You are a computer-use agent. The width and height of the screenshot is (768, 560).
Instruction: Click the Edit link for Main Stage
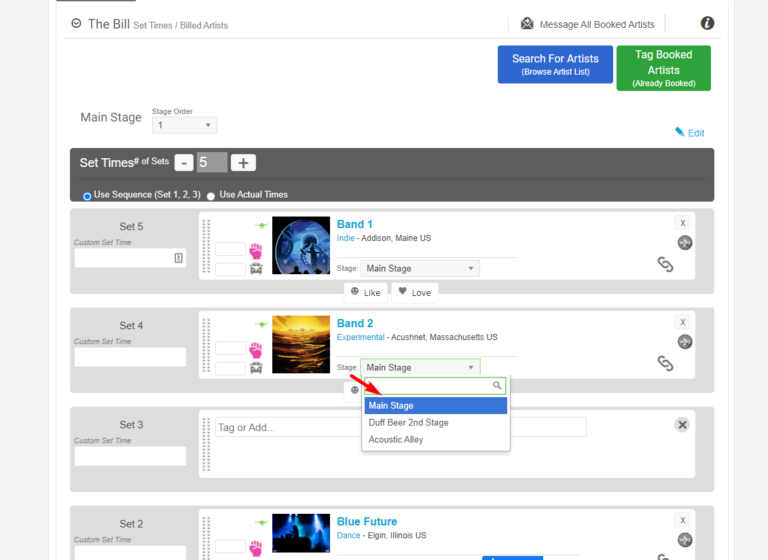696,133
